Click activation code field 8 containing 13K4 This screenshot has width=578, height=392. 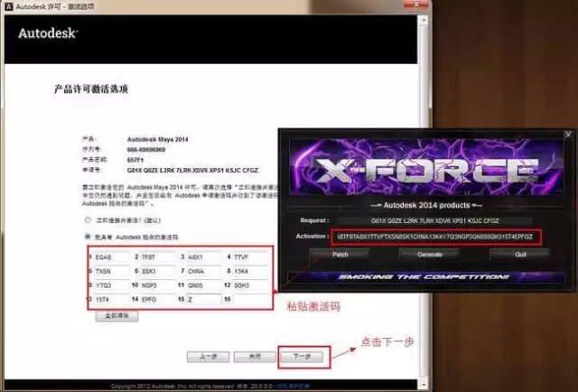click(x=250, y=271)
